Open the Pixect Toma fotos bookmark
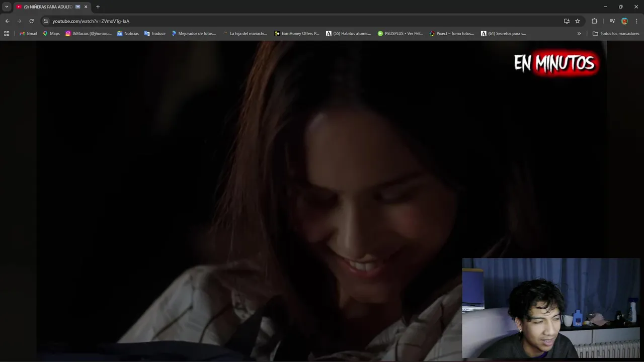Screen dimensions: 644x362 [x=452, y=34]
